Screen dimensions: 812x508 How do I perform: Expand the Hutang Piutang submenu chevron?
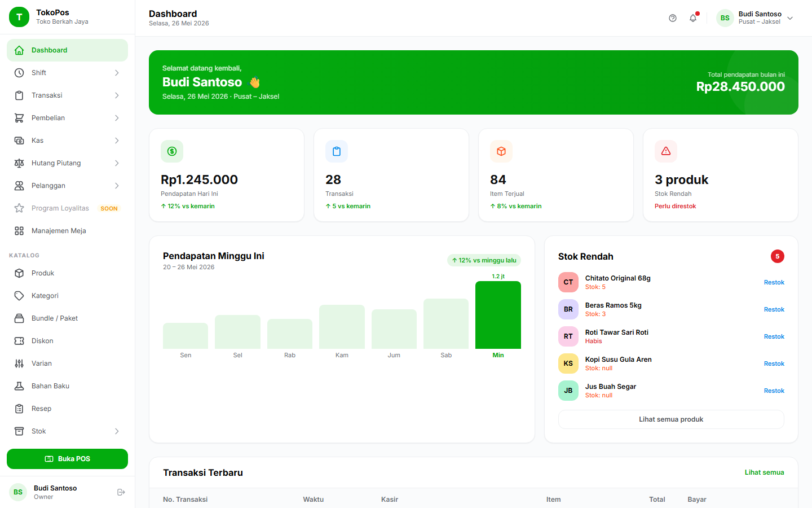point(117,163)
